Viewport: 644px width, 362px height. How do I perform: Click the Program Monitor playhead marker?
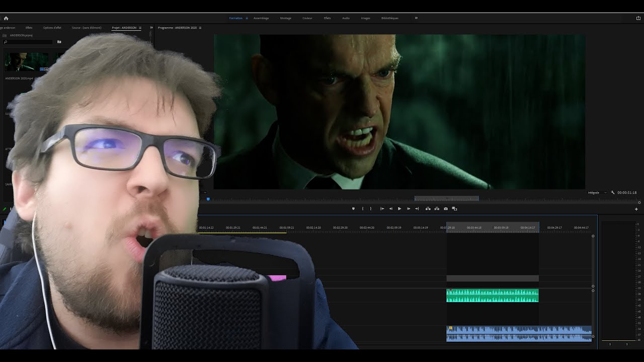[x=208, y=199]
